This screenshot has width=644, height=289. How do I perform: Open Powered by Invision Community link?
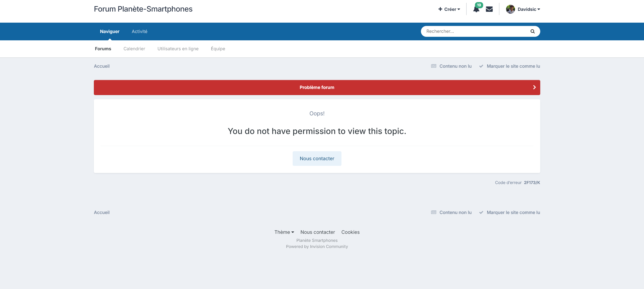317,247
